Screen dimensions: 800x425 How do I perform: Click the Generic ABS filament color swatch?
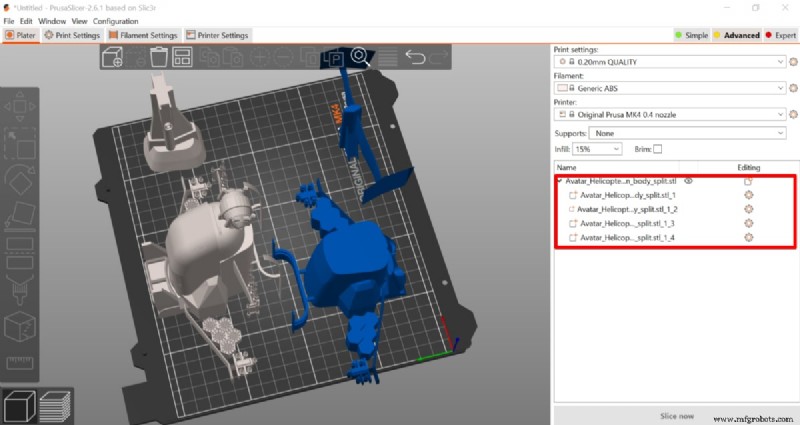click(x=562, y=88)
